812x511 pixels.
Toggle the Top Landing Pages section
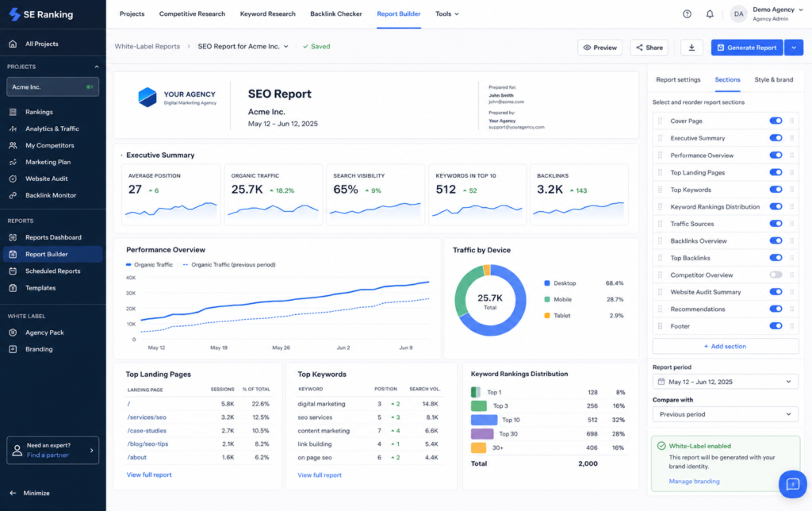776,172
